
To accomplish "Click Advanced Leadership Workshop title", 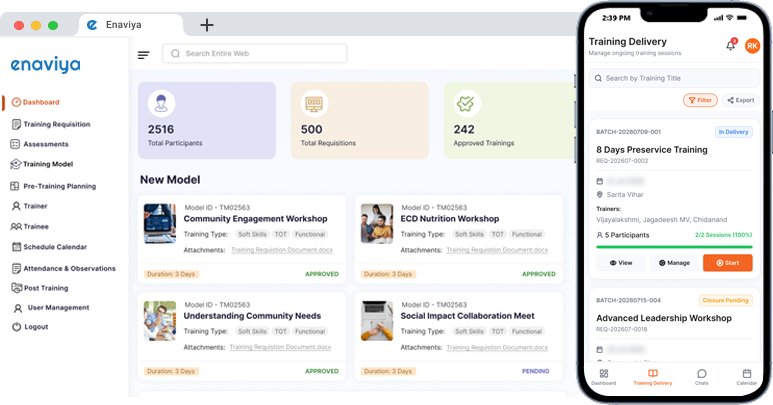I will [x=664, y=318].
